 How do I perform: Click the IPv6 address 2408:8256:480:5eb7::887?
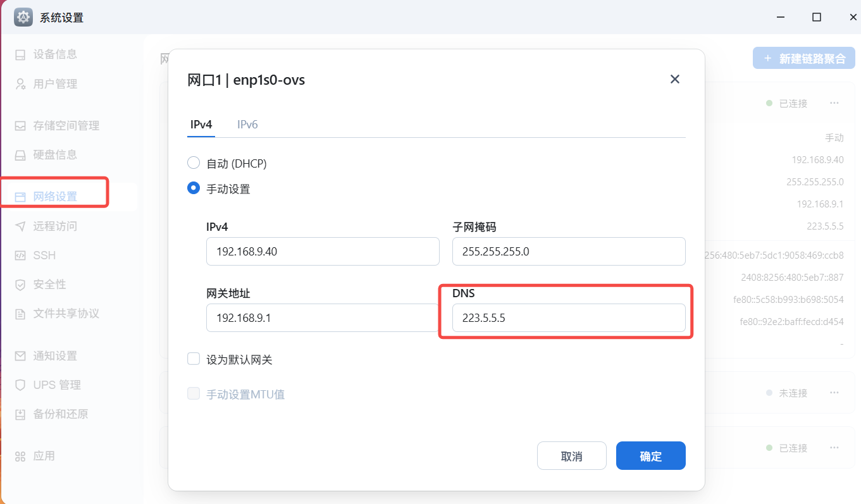point(792,277)
